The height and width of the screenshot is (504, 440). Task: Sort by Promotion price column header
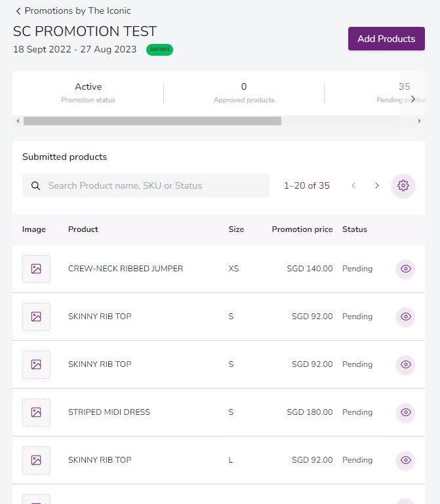[302, 229]
